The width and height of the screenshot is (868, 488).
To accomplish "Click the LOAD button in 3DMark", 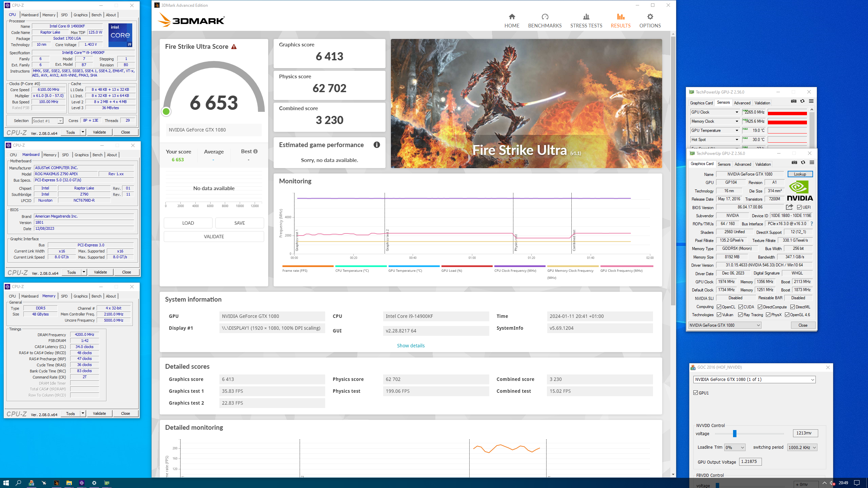I will click(188, 223).
